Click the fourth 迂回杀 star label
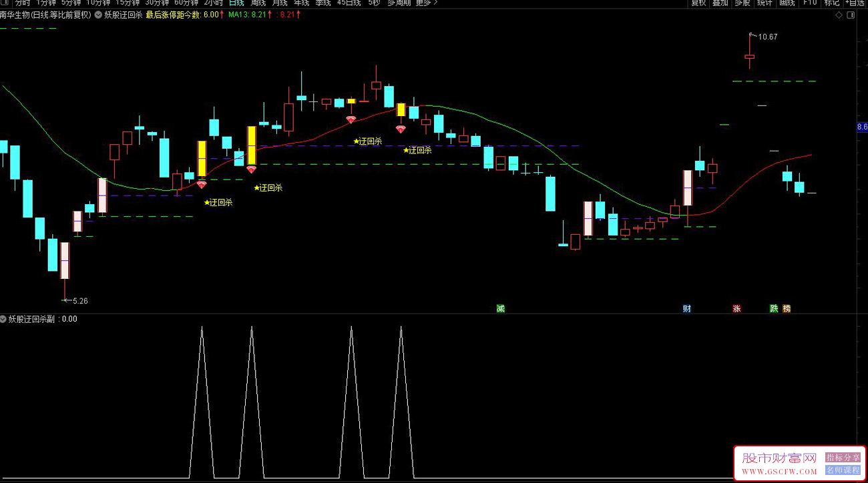 point(417,150)
